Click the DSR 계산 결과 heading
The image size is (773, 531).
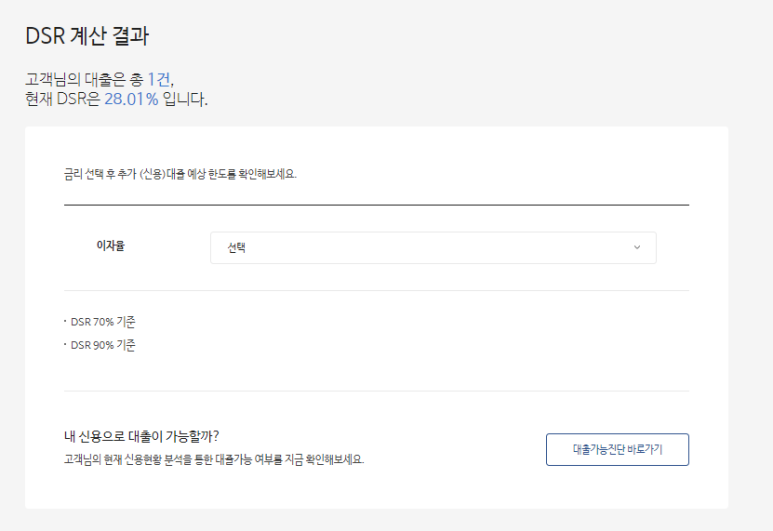pyautogui.click(x=87, y=36)
